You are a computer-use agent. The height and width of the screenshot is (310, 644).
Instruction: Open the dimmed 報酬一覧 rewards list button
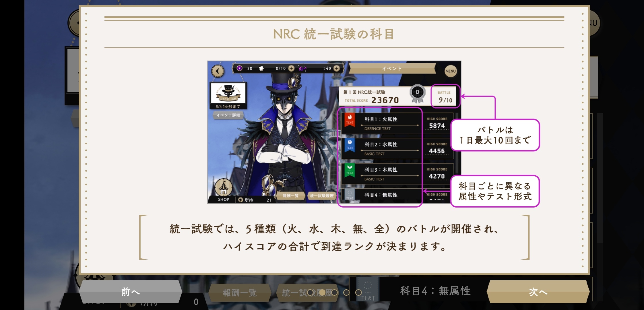tap(240, 293)
